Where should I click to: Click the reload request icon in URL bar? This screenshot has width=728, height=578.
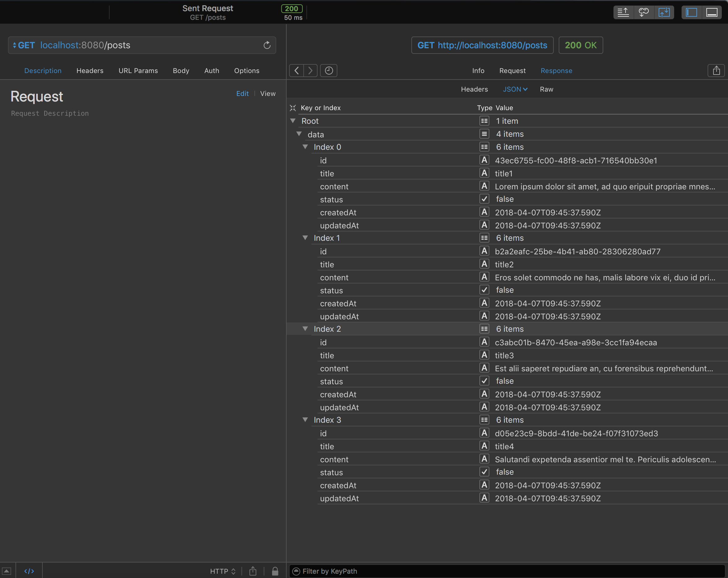[267, 45]
